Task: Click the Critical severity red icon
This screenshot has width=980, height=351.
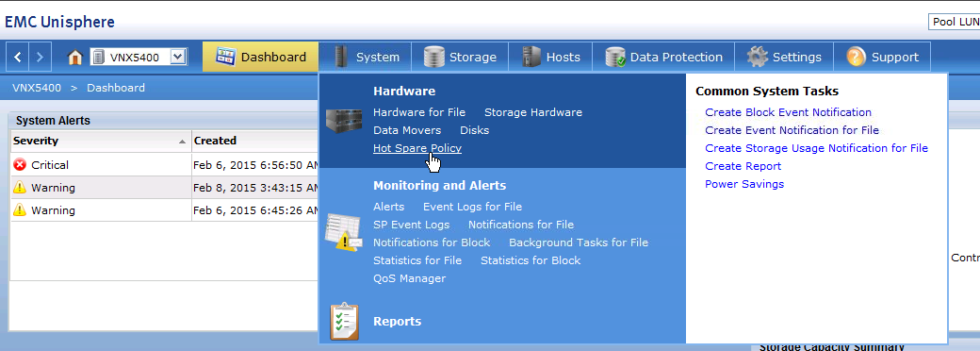Action: tap(20, 165)
